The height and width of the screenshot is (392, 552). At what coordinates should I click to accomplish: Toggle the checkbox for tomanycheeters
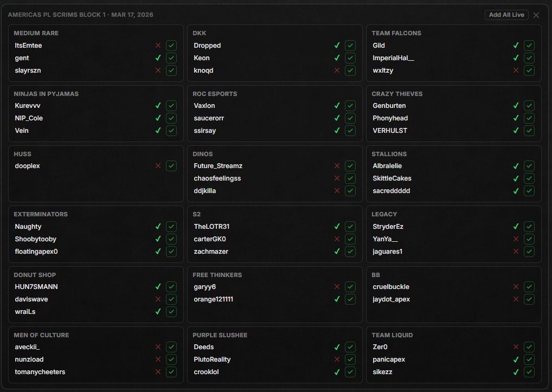click(x=171, y=372)
